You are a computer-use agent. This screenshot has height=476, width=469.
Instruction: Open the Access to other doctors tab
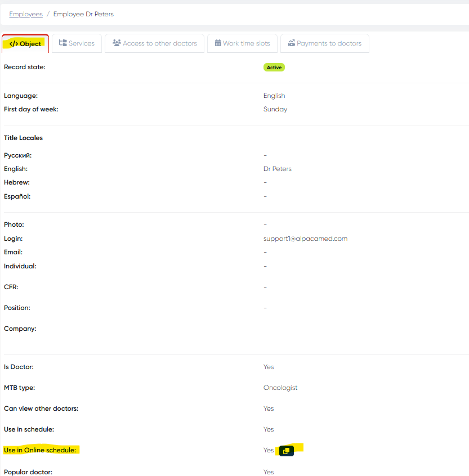tap(154, 43)
